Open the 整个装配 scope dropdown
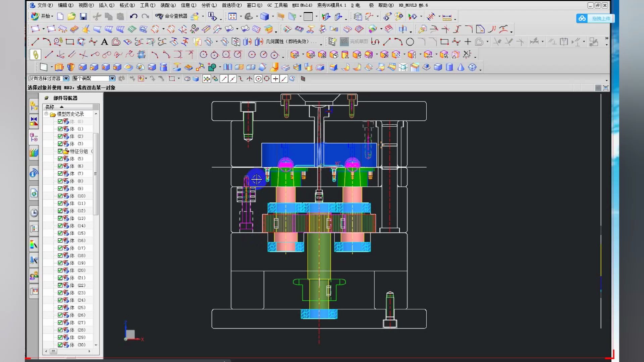This screenshot has width=644, height=362. [x=112, y=78]
